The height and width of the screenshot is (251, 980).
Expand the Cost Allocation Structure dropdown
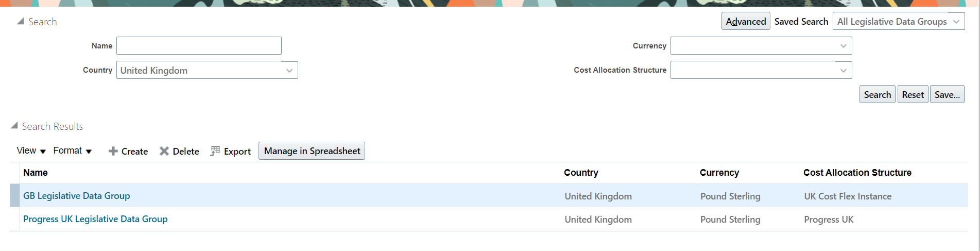coord(843,71)
